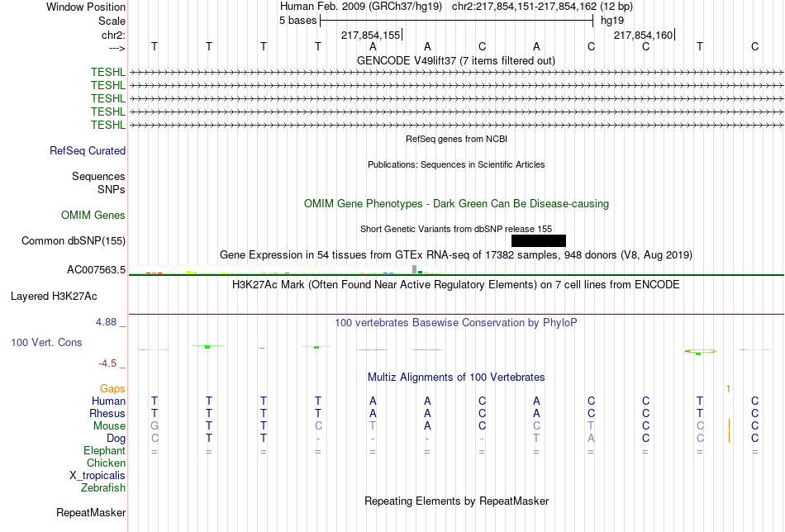Click Short Genetic Variants from dbSNP title
The image size is (785, 532).
point(456,229)
